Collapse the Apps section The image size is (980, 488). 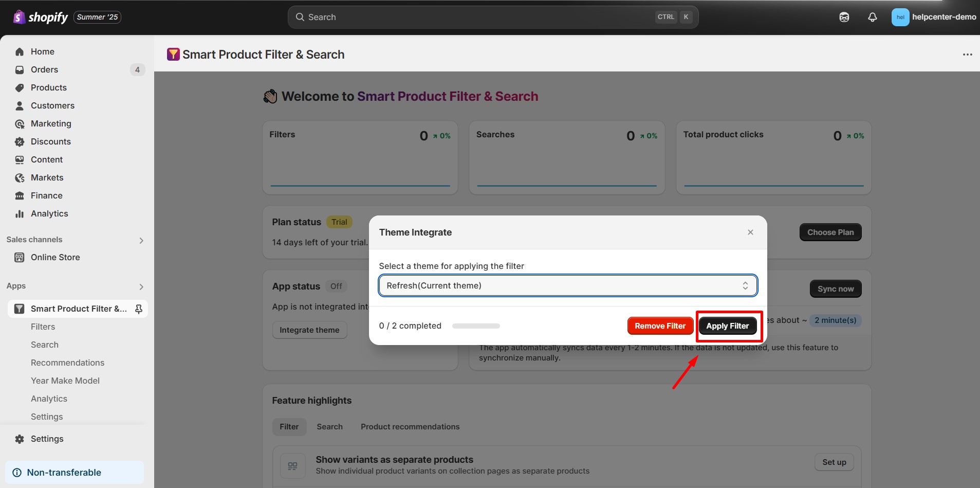(x=141, y=287)
